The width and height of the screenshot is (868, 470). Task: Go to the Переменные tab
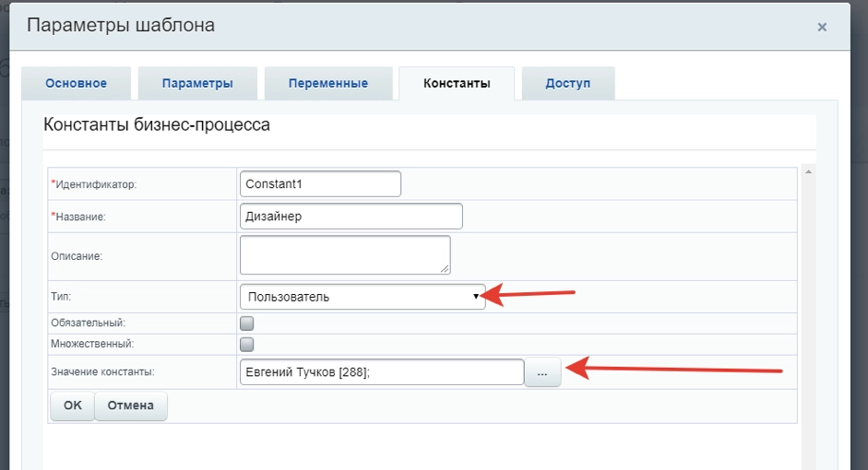click(x=327, y=84)
